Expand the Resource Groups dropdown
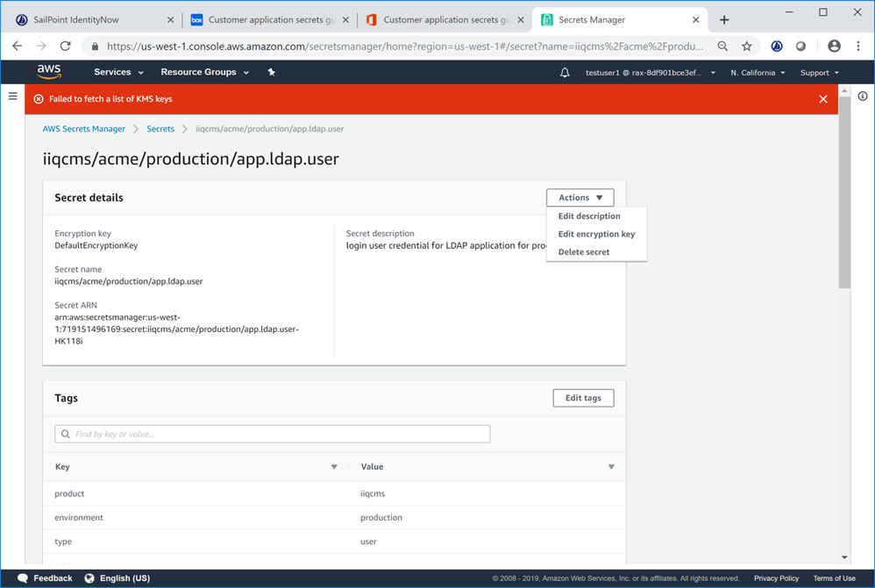The image size is (875, 588). [x=204, y=73]
